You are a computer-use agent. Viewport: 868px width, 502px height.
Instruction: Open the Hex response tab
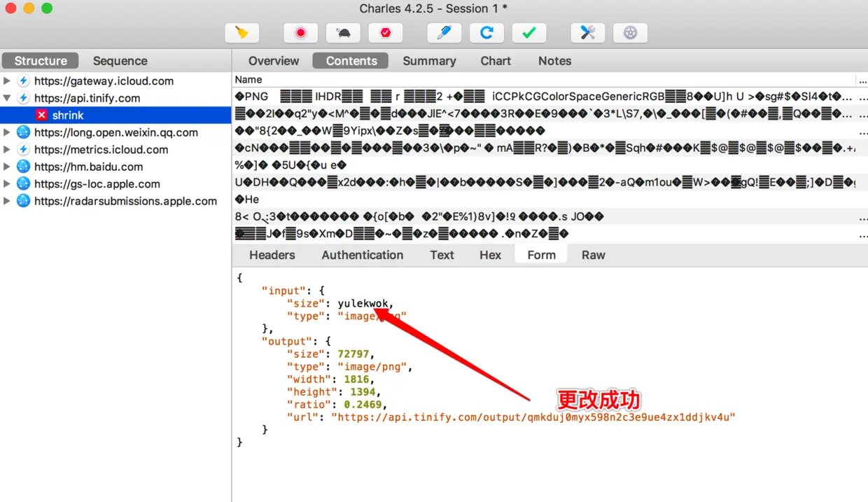(490, 255)
